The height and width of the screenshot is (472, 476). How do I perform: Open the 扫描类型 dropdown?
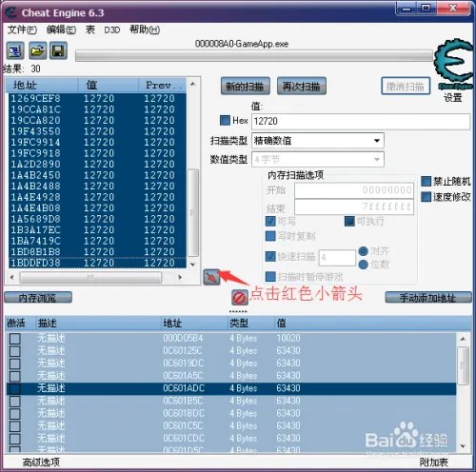[x=318, y=141]
